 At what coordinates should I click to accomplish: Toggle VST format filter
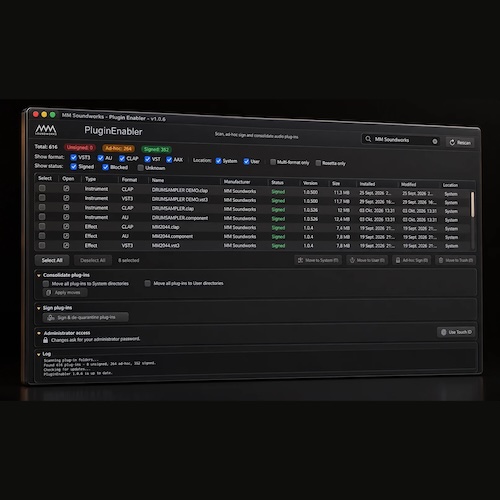coord(147,159)
